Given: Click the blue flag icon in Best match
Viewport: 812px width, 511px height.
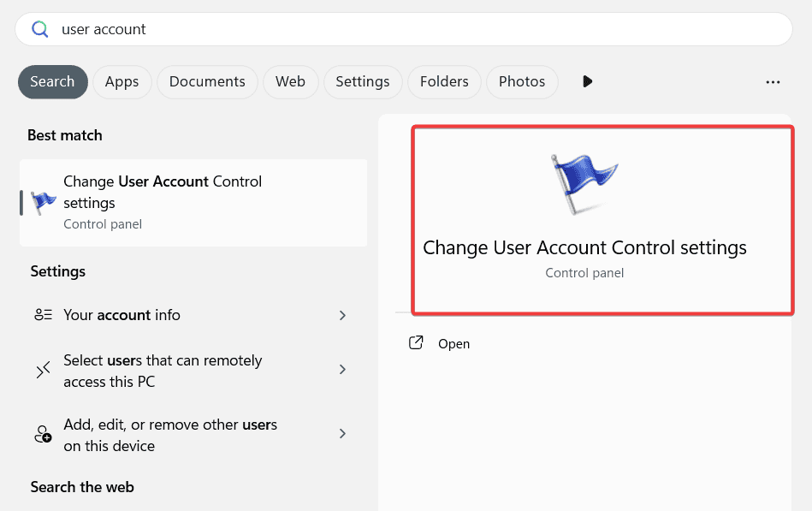Looking at the screenshot, I should [44, 202].
